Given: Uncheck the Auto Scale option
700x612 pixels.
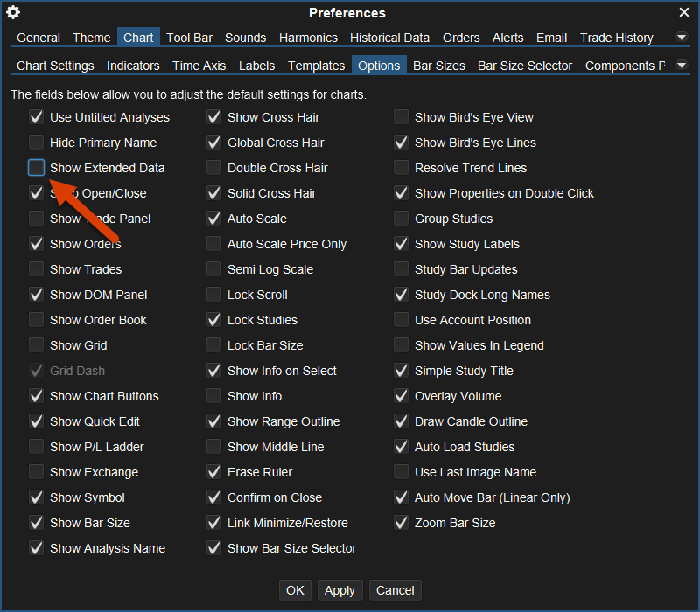Looking at the screenshot, I should 213,219.
